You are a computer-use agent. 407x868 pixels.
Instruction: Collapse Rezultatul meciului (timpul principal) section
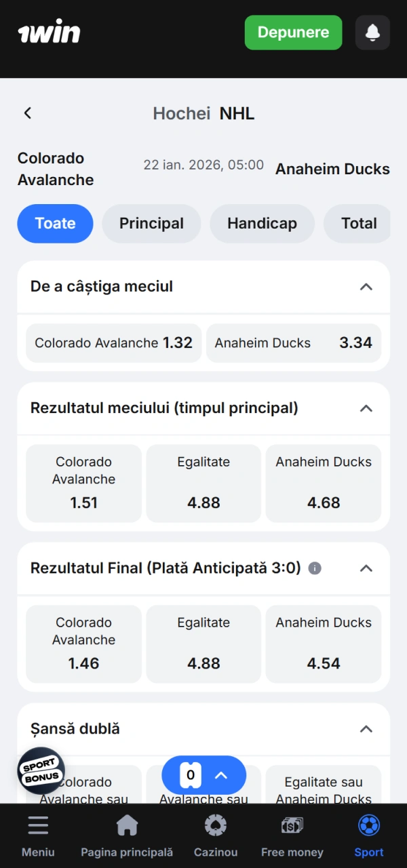point(366,408)
